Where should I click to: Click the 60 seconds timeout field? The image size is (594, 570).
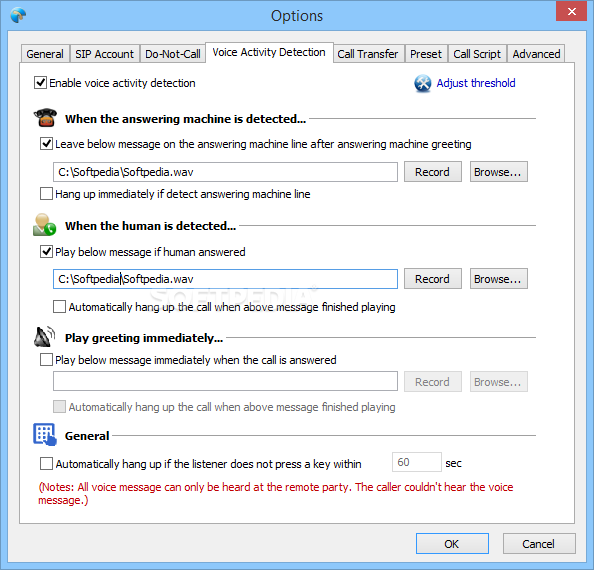coord(417,462)
